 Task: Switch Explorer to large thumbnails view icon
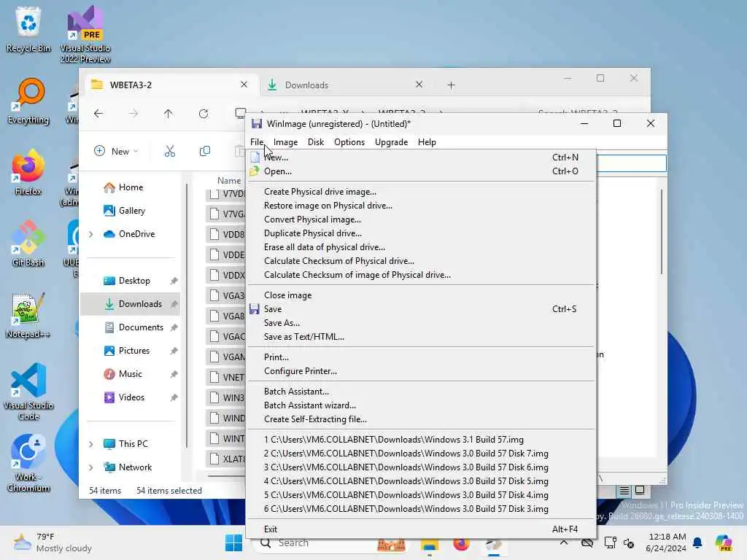tap(640, 491)
